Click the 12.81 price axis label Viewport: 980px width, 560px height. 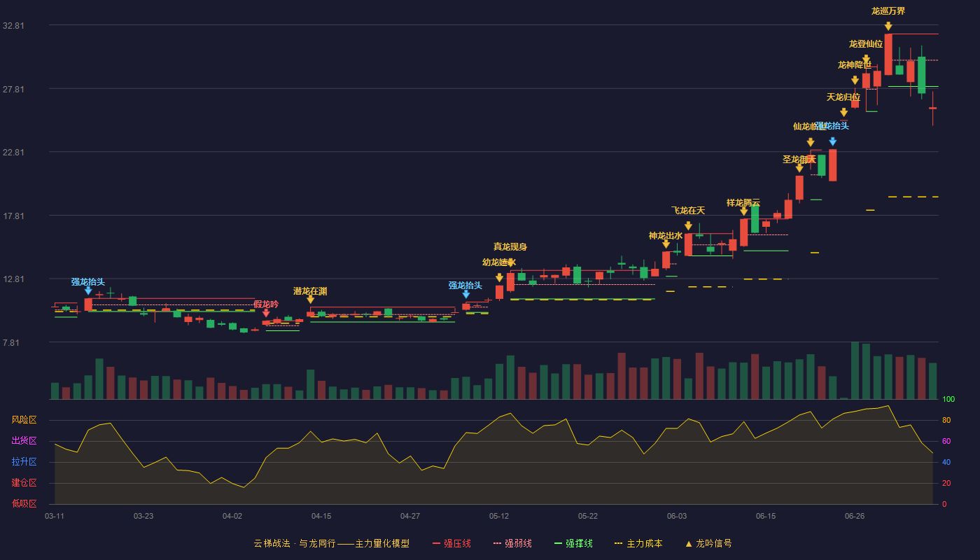point(14,279)
